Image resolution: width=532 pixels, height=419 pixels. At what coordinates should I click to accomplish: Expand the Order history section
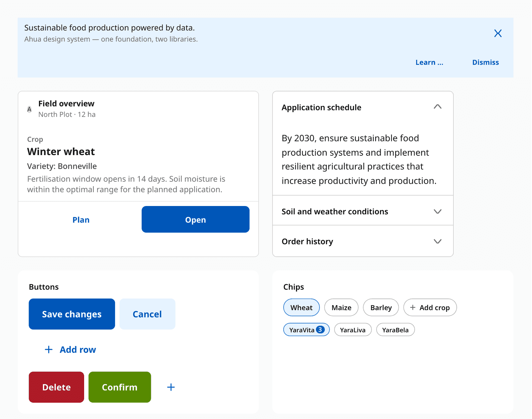pyautogui.click(x=363, y=241)
